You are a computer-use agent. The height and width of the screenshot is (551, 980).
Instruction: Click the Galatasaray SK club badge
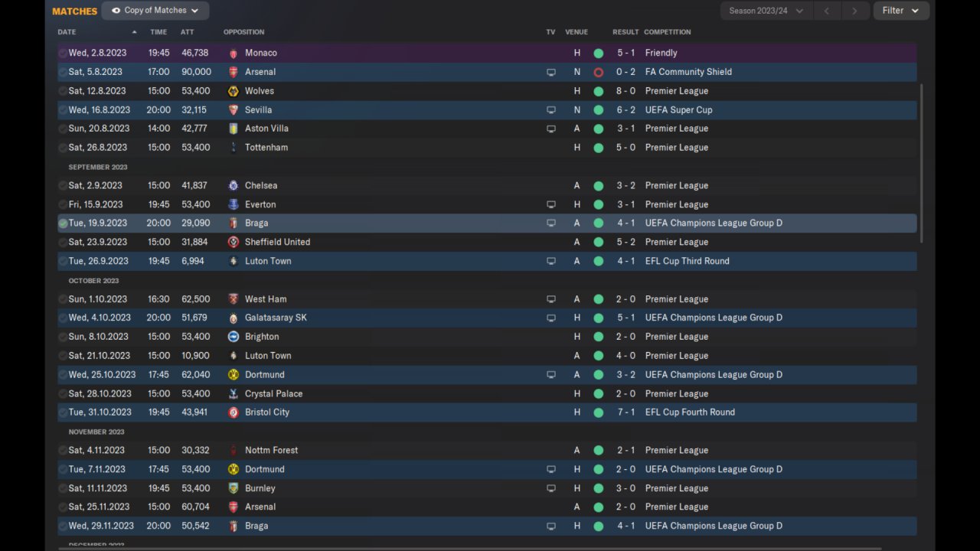pos(234,318)
